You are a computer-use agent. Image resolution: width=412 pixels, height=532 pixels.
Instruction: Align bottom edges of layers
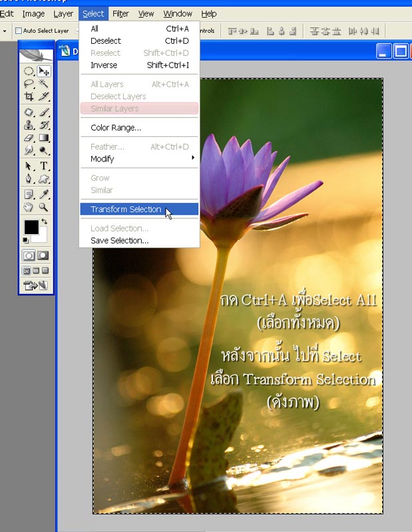pos(254,31)
